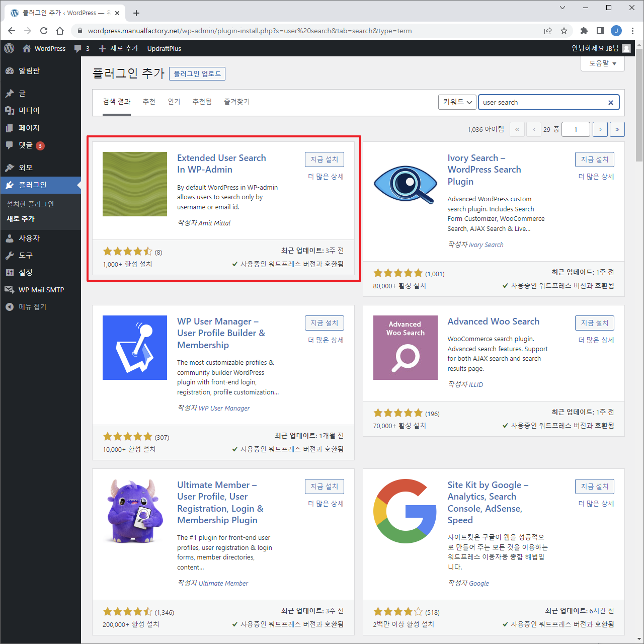Toggle browser side panel icon
The width and height of the screenshot is (644, 644).
600,31
